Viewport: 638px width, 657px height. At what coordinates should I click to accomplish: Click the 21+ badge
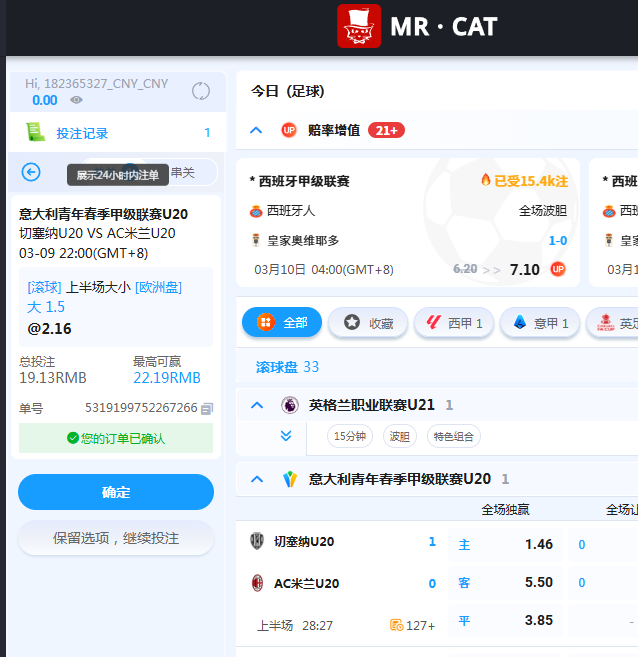coord(386,130)
